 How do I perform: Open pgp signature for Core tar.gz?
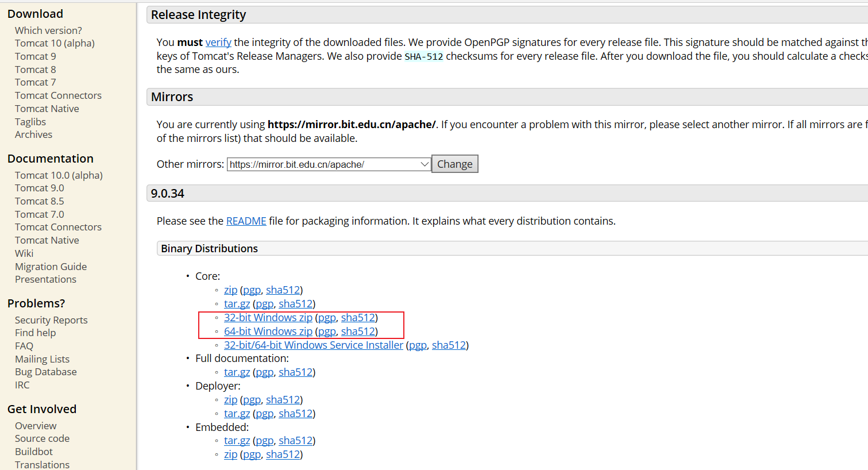[x=264, y=304]
